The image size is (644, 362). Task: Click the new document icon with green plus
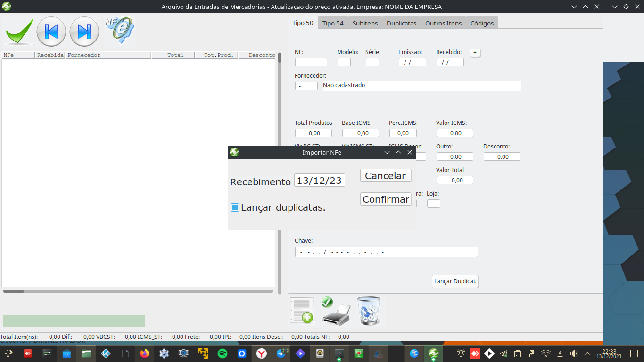click(x=302, y=311)
